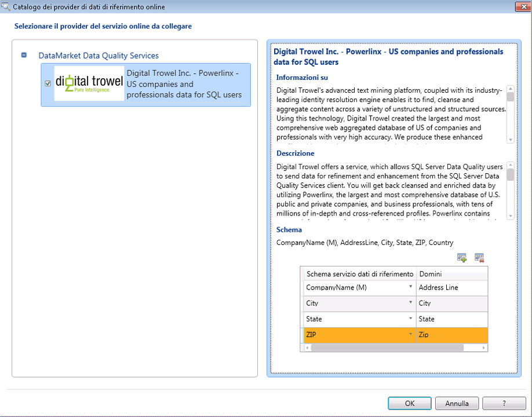Select the DataMarket Data Quality Services tree item

tap(99, 56)
